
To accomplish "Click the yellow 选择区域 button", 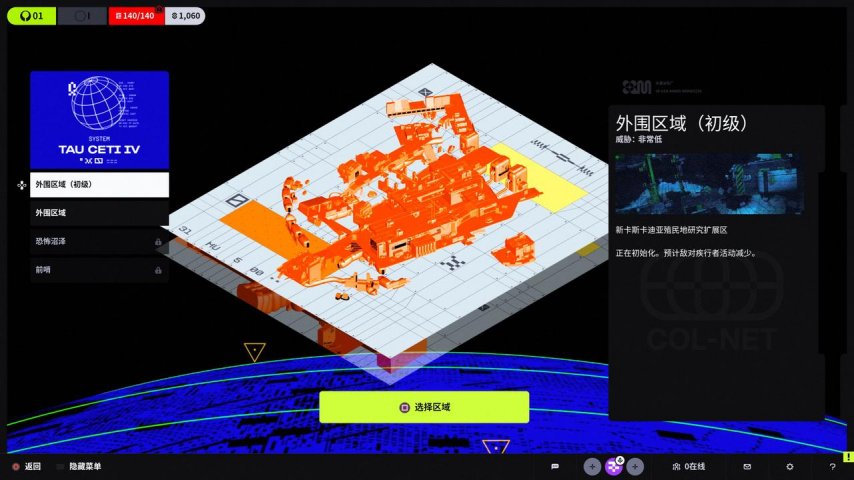I will [x=424, y=407].
